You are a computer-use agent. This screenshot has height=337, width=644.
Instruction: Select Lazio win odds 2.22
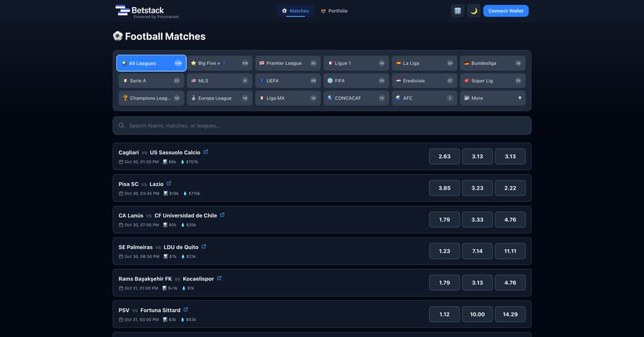[510, 188]
